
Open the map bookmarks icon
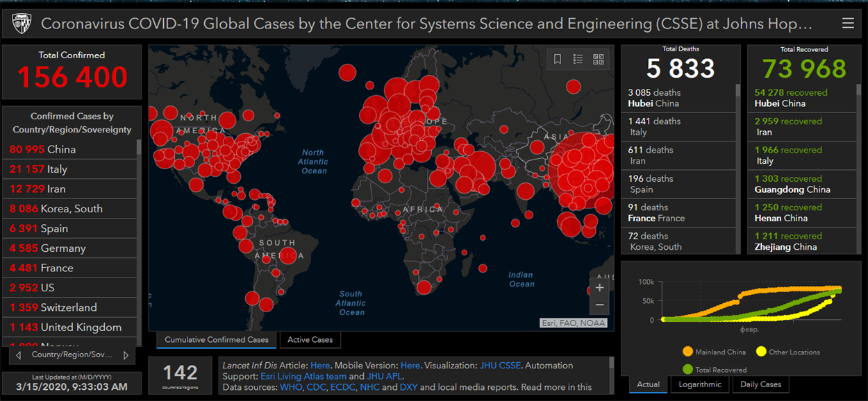point(558,60)
